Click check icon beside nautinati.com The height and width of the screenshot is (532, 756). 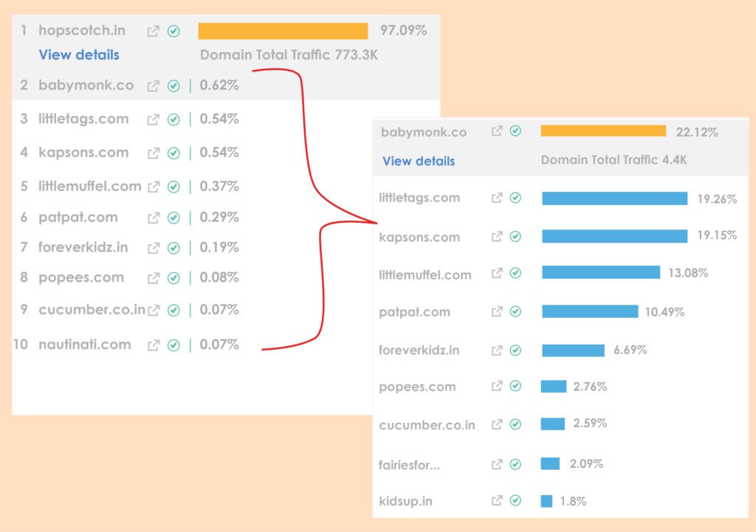(x=173, y=345)
